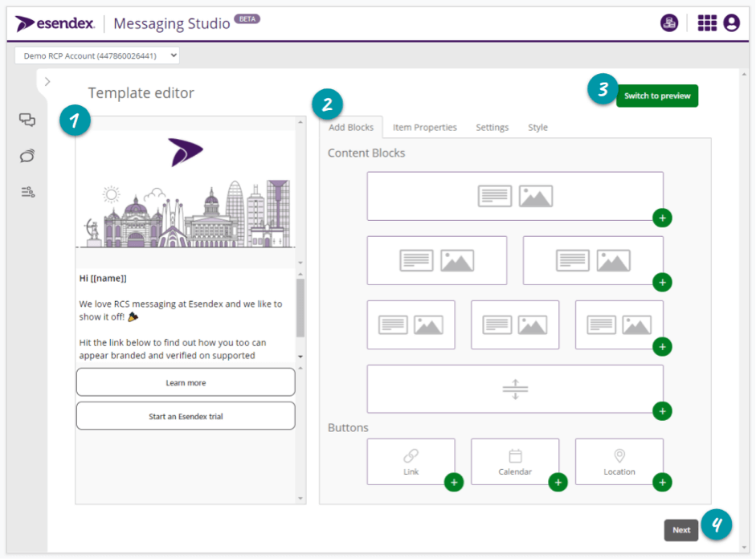The height and width of the screenshot is (559, 756).
Task: Click the message text scrollbar thumb
Action: [x=300, y=308]
